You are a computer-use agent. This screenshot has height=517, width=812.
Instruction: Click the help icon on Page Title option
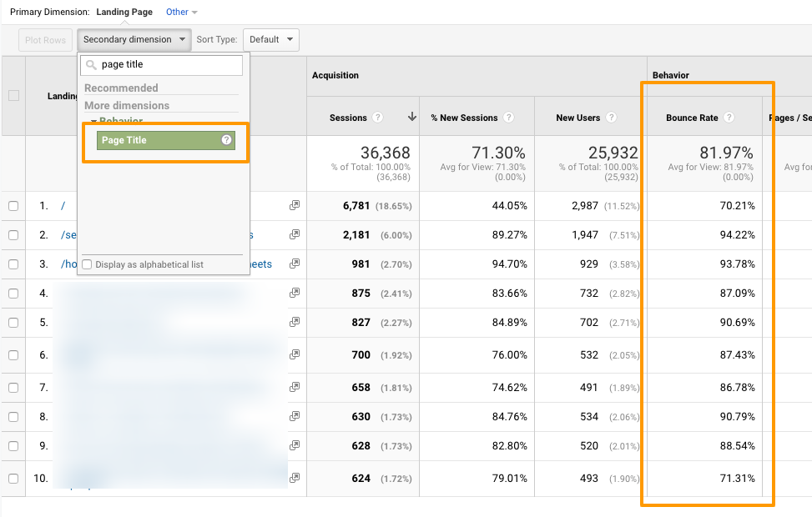point(226,140)
